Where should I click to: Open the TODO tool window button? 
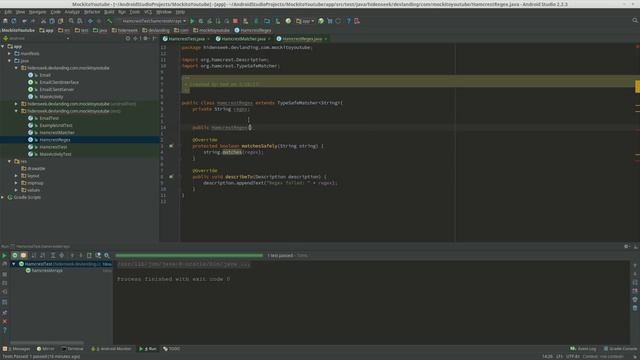(172, 349)
